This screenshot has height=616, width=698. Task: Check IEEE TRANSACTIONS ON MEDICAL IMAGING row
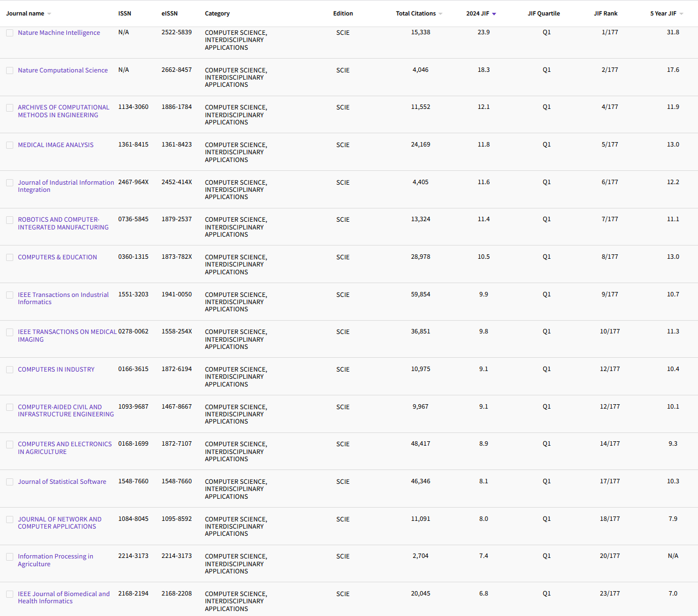[x=9, y=332]
